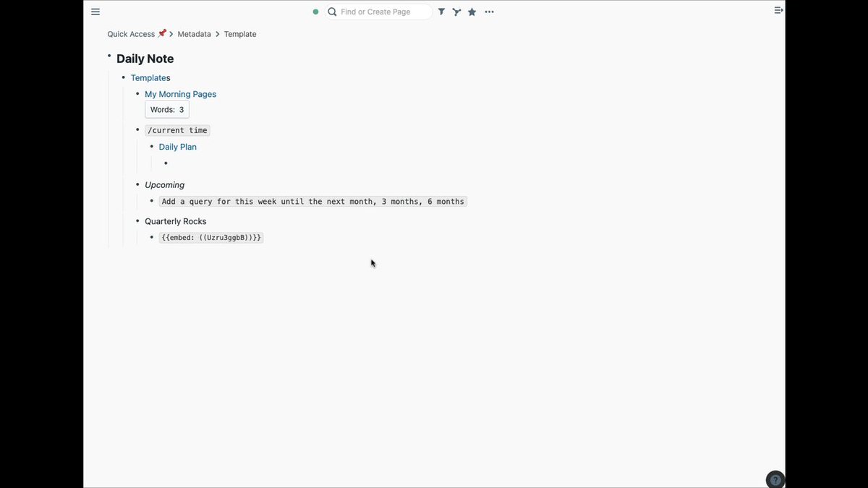Open My Morning Pages link
868x488 pixels.
click(x=180, y=94)
